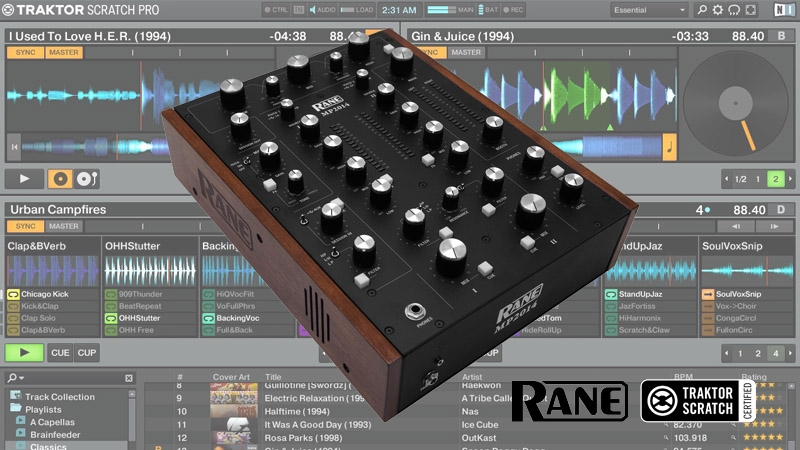Select page 1/2 on Deck B panel
This screenshot has height=450, width=800.
click(x=741, y=179)
